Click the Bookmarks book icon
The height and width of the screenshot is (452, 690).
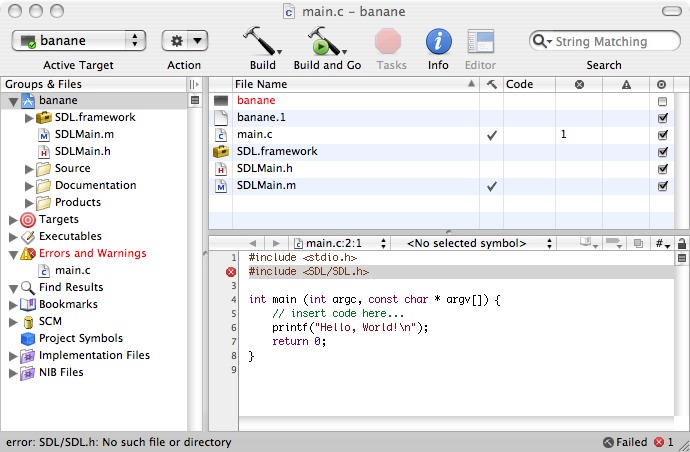pyautogui.click(x=28, y=305)
